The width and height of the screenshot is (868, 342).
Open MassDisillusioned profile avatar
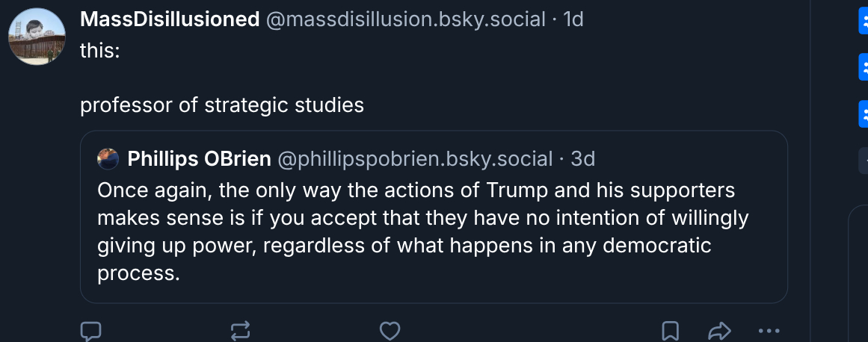[x=37, y=36]
